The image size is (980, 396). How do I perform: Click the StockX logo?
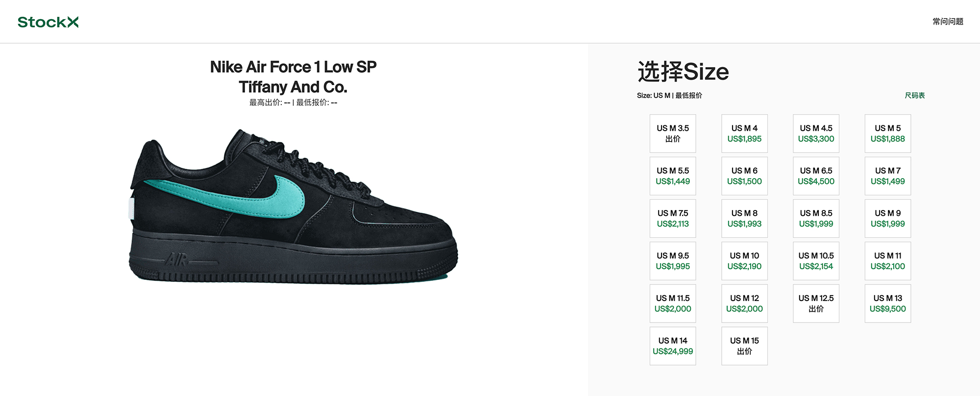(x=48, y=22)
